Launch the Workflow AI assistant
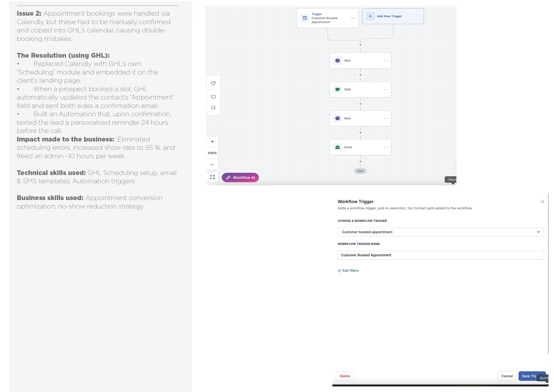This screenshot has width=554, height=392. pos(240,178)
